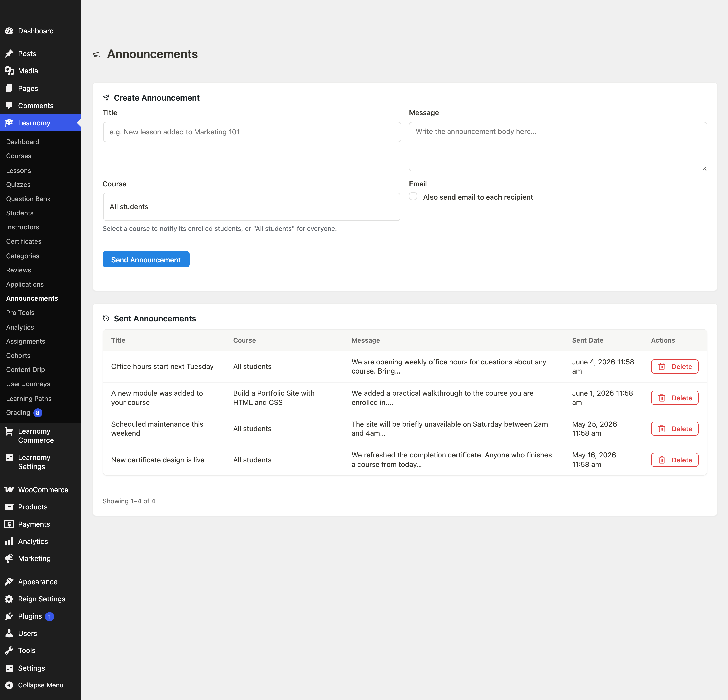Click the Dashboard gauge icon in sidebar
Viewport: 728px width, 700px height.
click(9, 31)
